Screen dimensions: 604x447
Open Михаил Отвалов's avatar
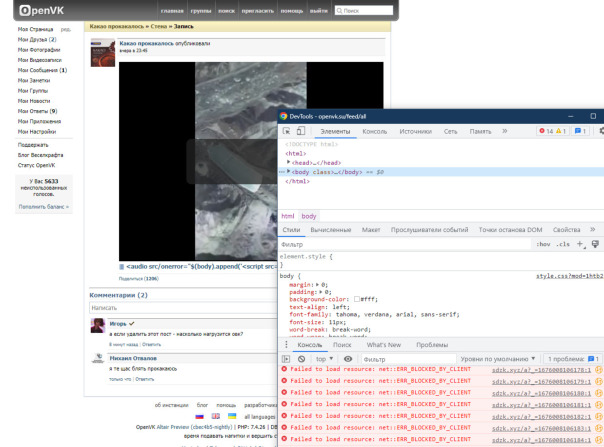click(x=98, y=358)
